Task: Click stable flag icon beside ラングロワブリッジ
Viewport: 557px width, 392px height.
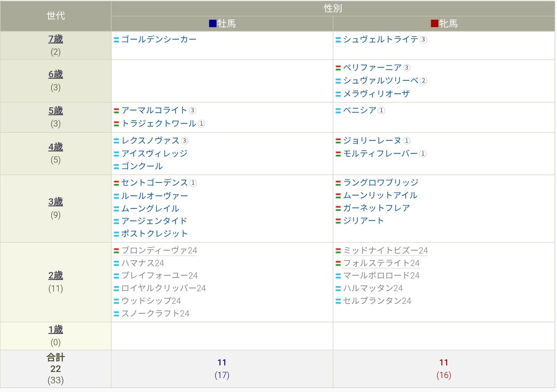Action: pyautogui.click(x=338, y=183)
